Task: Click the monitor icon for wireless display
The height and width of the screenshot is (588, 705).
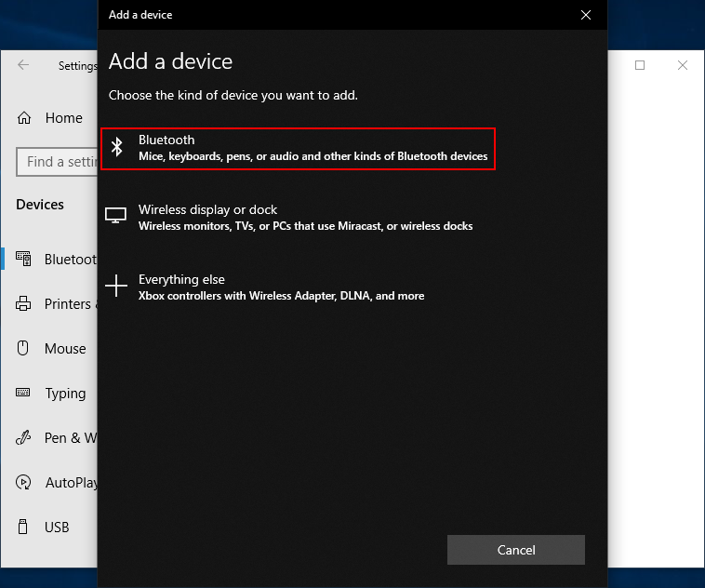Action: pyautogui.click(x=115, y=215)
